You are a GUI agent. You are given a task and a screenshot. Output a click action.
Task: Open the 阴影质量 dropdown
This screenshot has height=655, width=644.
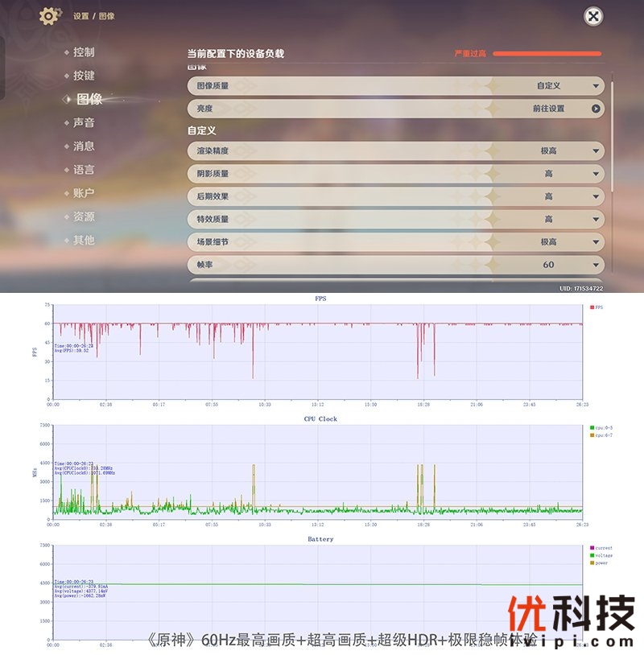click(596, 174)
